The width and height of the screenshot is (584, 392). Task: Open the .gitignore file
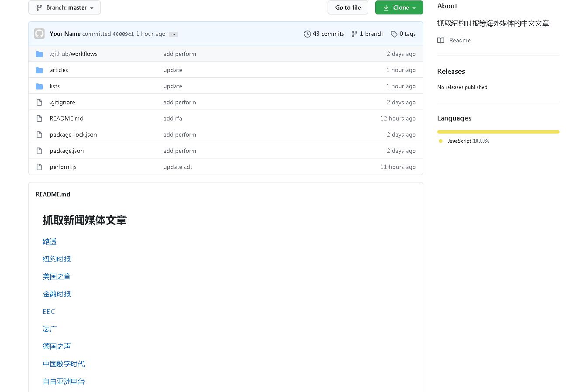point(62,102)
